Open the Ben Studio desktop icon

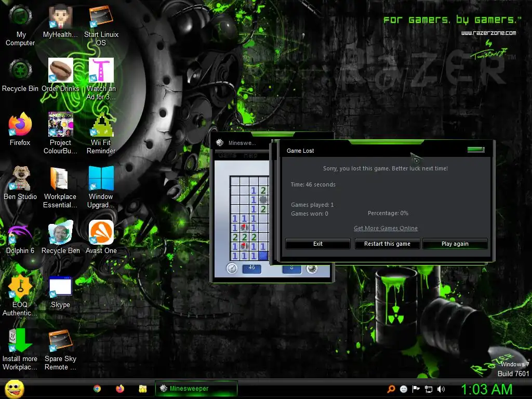tap(20, 183)
